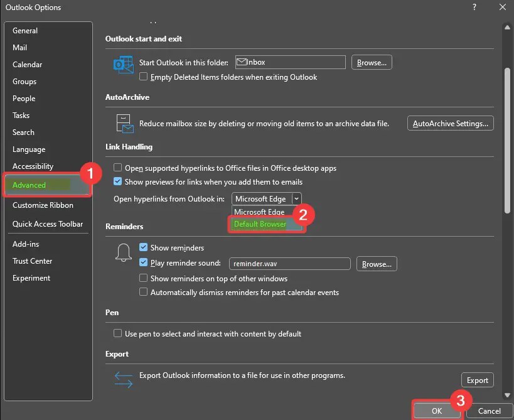Viewport: 514px width, 420px height.
Task: Click the reminder.wav sound file field
Action: tap(290, 264)
